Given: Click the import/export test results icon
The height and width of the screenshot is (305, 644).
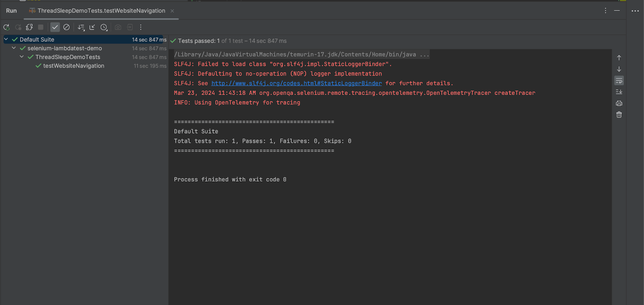Looking at the screenshot, I should tap(130, 27).
